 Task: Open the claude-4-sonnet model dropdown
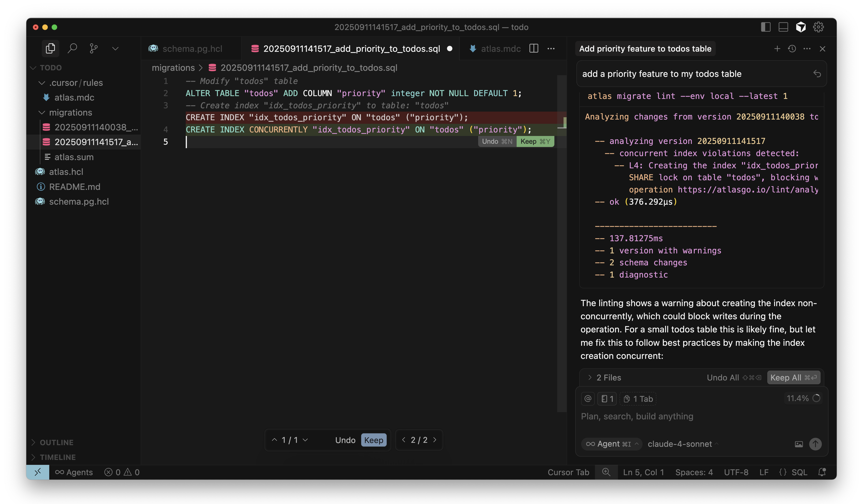tap(681, 444)
